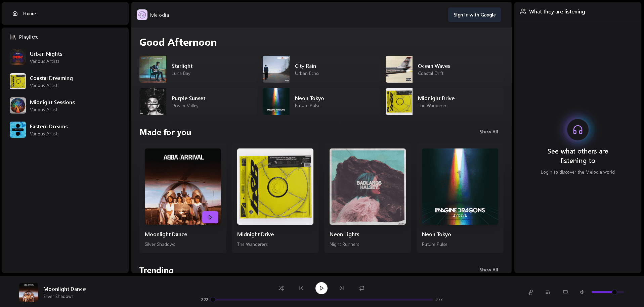Viewport: 644px width, 307px height.
Task: Click the Coastal Dreaming playlist cover
Action: 18,81
